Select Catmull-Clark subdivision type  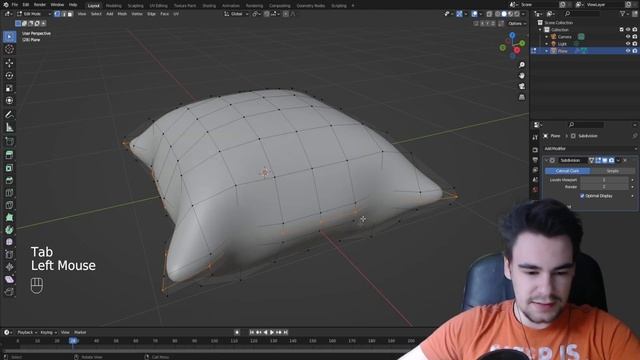click(567, 171)
